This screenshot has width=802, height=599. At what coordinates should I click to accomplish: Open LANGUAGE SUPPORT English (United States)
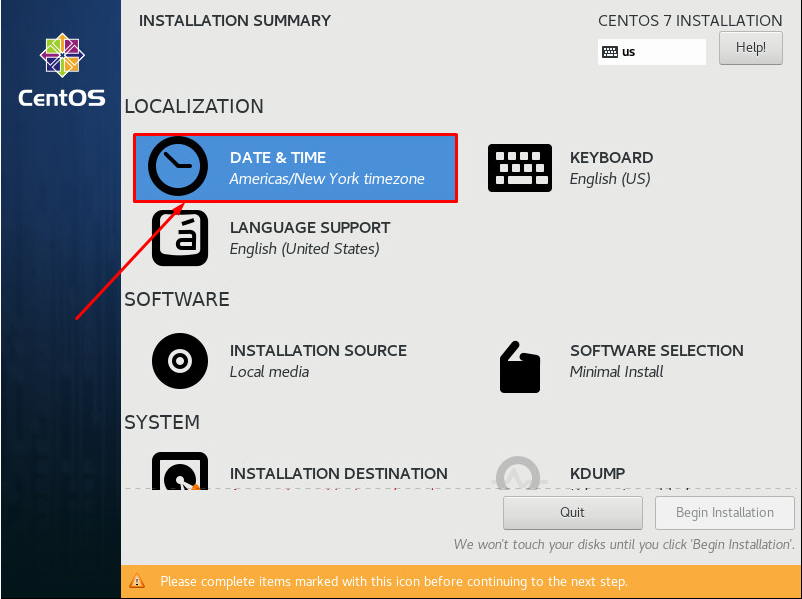(309, 238)
